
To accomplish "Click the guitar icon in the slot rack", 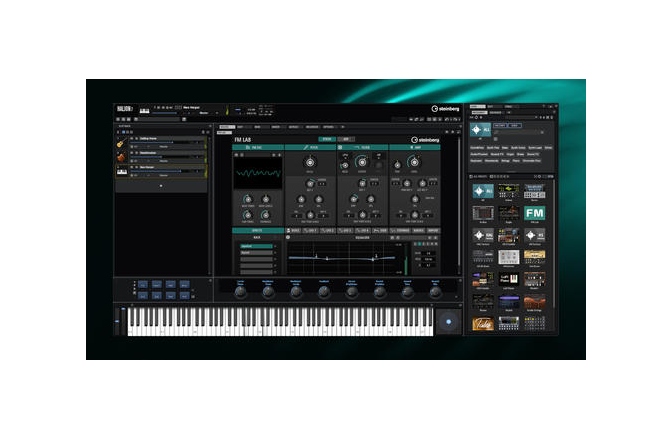I will point(122,143).
